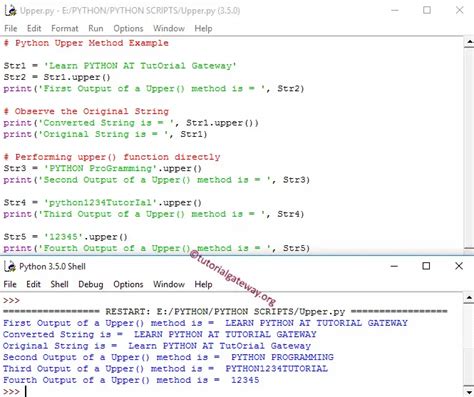This screenshot has height=397, width=474.
Task: Click print line for 'First Output' in editor
Action: coord(154,89)
